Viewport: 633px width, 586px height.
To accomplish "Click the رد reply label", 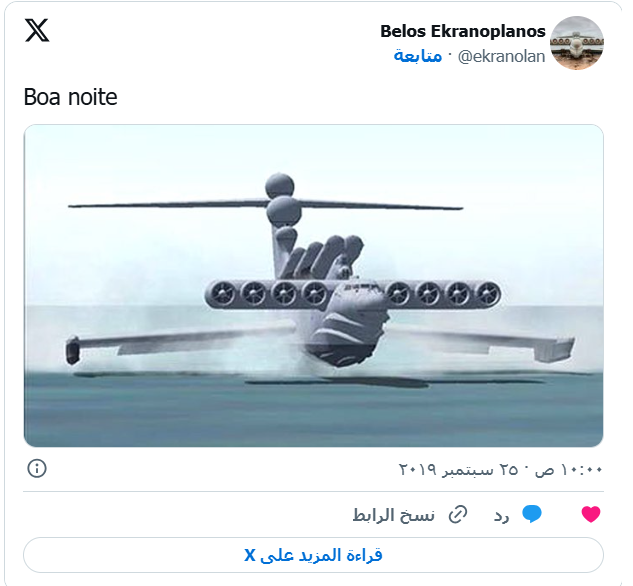I will (x=501, y=515).
